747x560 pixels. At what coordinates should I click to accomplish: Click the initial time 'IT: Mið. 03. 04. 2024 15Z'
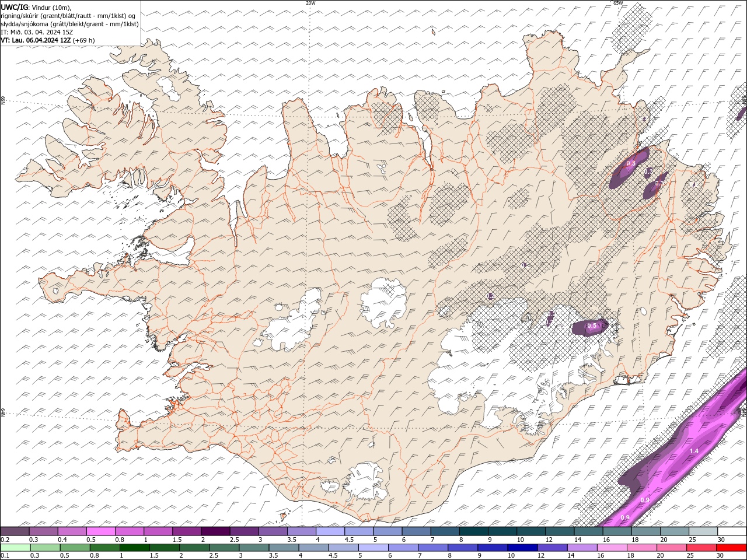pos(37,32)
